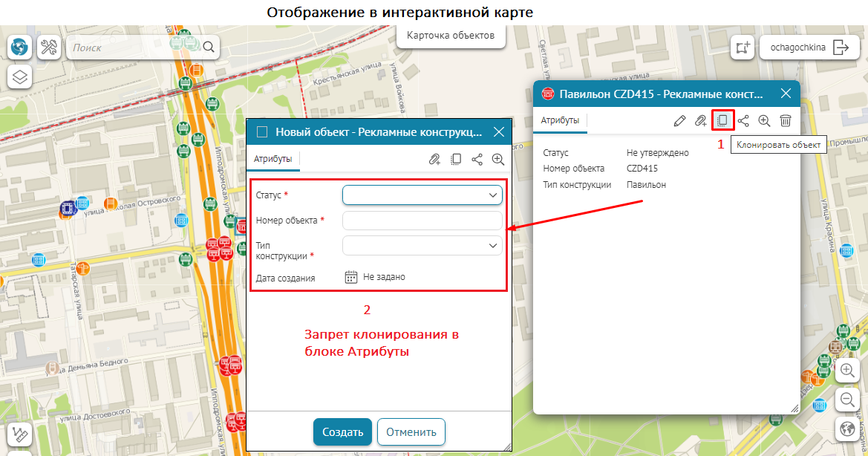The height and width of the screenshot is (456, 868).
Task: Open the layers panel icon
Action: click(x=20, y=76)
